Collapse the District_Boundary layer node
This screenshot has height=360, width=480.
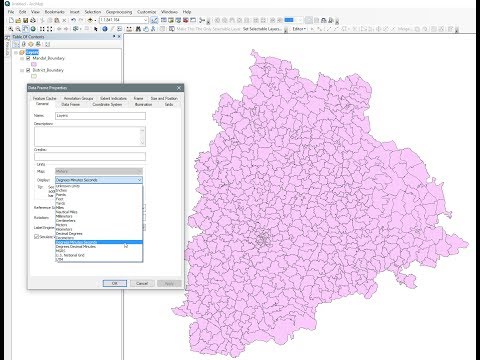pyautogui.click(x=22, y=70)
